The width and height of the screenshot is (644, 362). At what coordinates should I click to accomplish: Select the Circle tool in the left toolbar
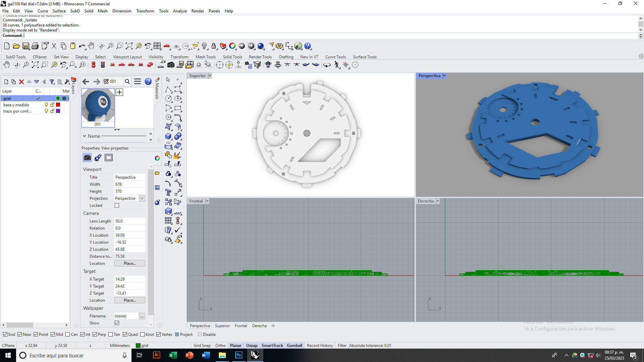(x=168, y=99)
